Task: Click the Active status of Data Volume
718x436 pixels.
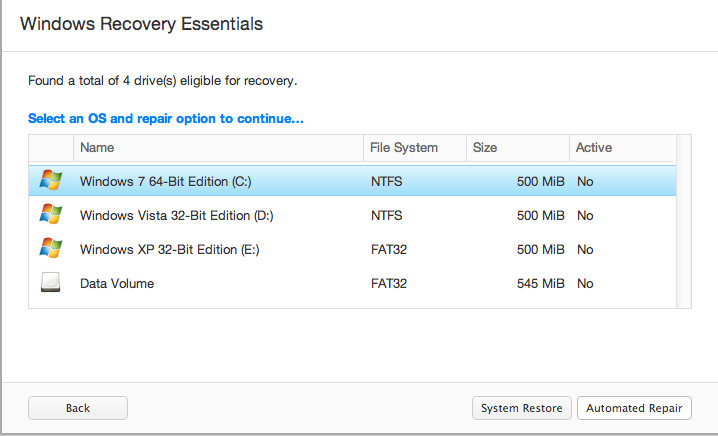Action: pos(585,284)
